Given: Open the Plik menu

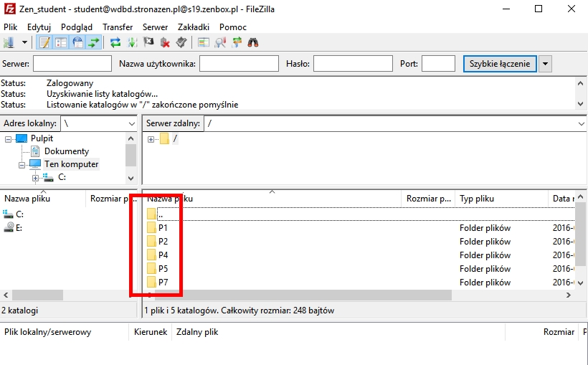Looking at the screenshot, I should pos(11,27).
